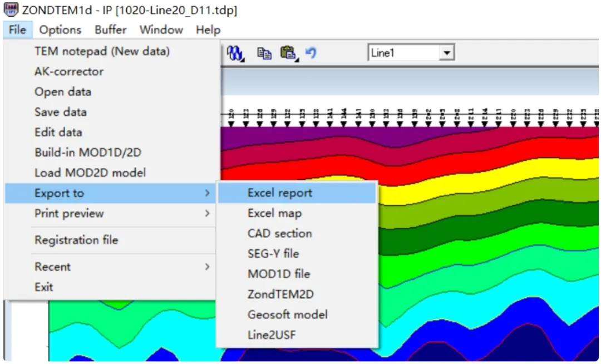This screenshot has height=364, width=601.
Task: Export to Line2USF
Action: click(297, 335)
